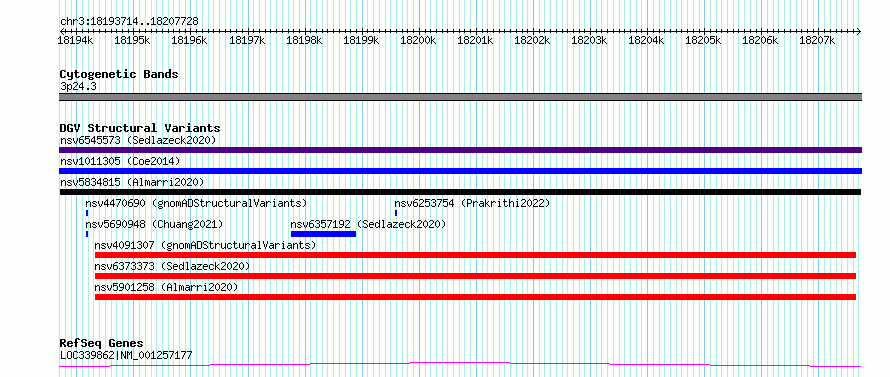Click the 18197k ruler tick label
This screenshot has width=890, height=377.
coord(247,40)
